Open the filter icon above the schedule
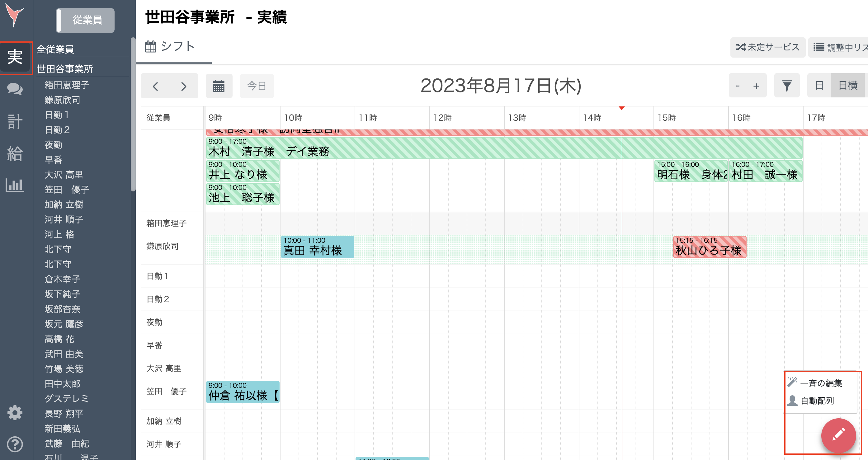 coord(787,85)
